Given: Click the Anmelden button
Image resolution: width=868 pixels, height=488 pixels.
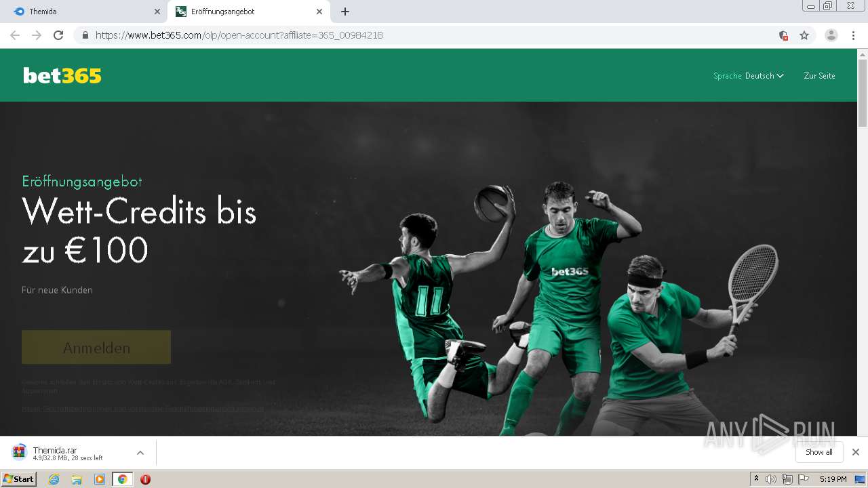Looking at the screenshot, I should click(x=96, y=348).
